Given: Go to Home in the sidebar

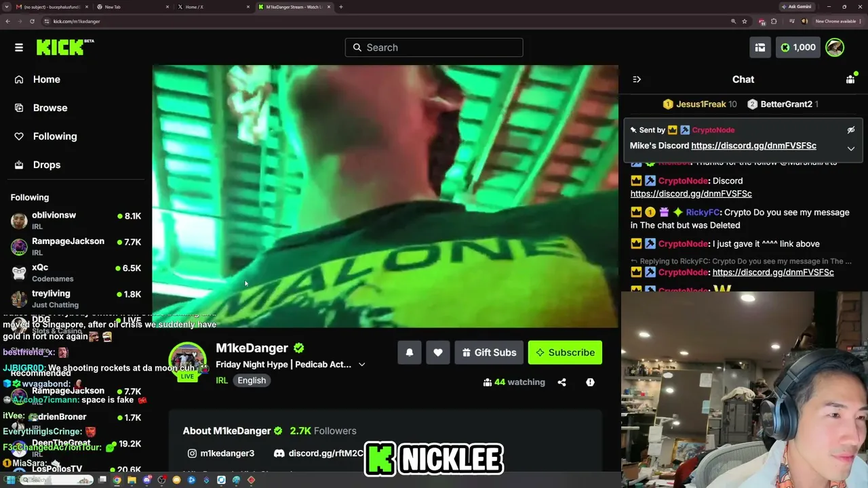Looking at the screenshot, I should [39, 79].
